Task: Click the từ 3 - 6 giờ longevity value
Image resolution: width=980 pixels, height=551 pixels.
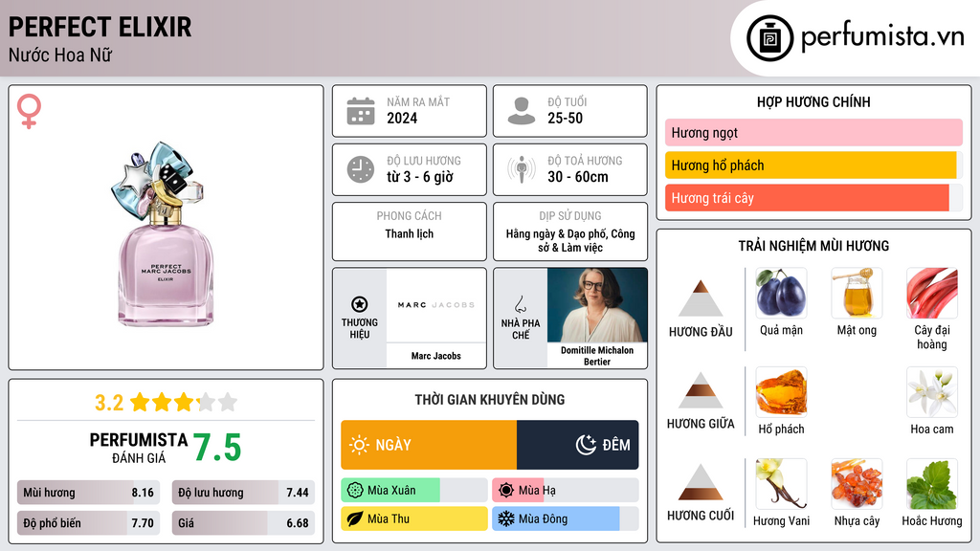Action: click(x=419, y=177)
